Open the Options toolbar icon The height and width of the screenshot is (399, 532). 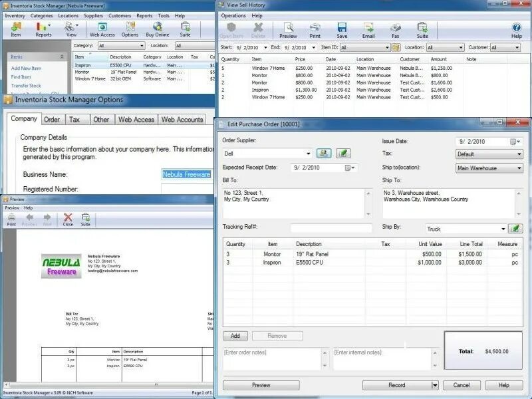click(x=130, y=28)
